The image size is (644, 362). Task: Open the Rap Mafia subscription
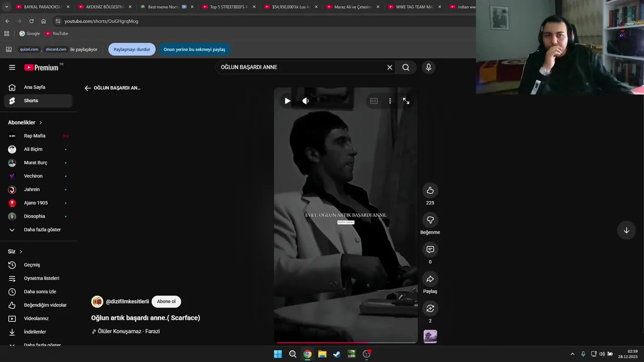[x=38, y=136]
